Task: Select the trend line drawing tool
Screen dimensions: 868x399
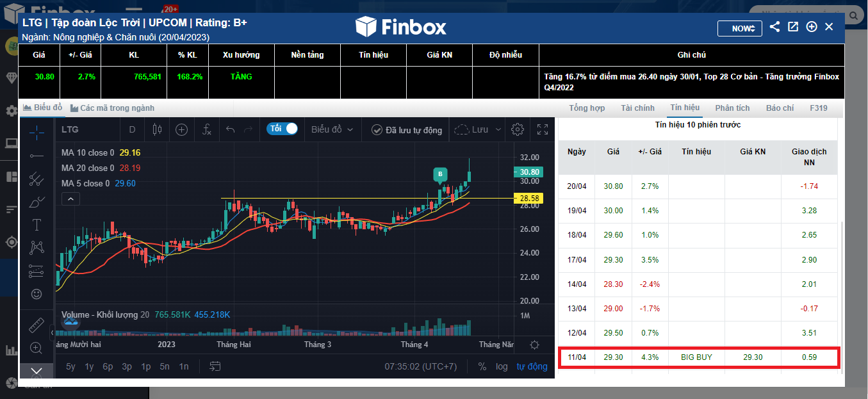Action: (37, 155)
